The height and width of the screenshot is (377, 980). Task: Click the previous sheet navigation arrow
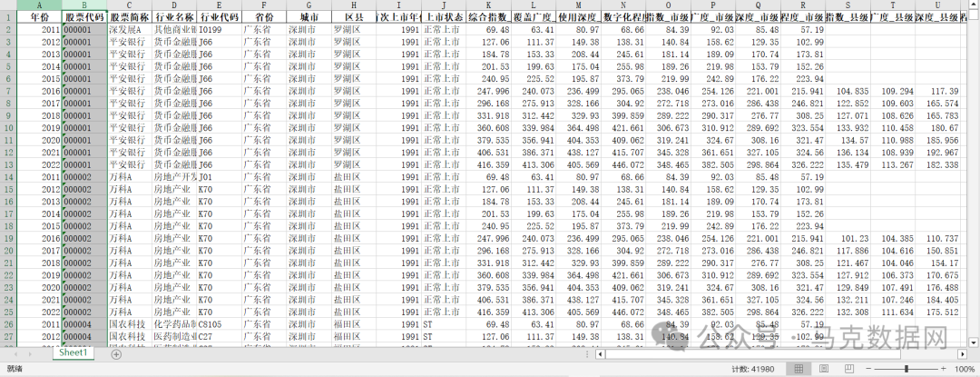tap(15, 354)
